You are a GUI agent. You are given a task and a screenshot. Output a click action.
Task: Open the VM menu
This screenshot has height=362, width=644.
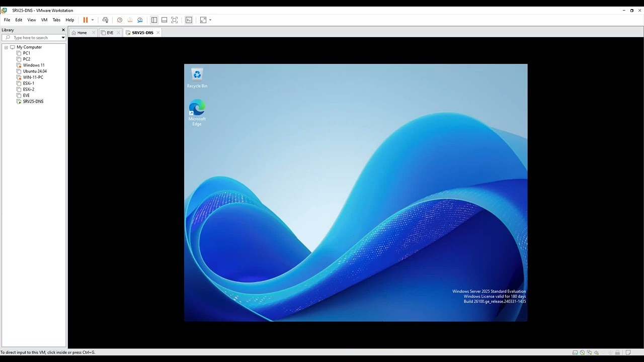[x=44, y=20]
